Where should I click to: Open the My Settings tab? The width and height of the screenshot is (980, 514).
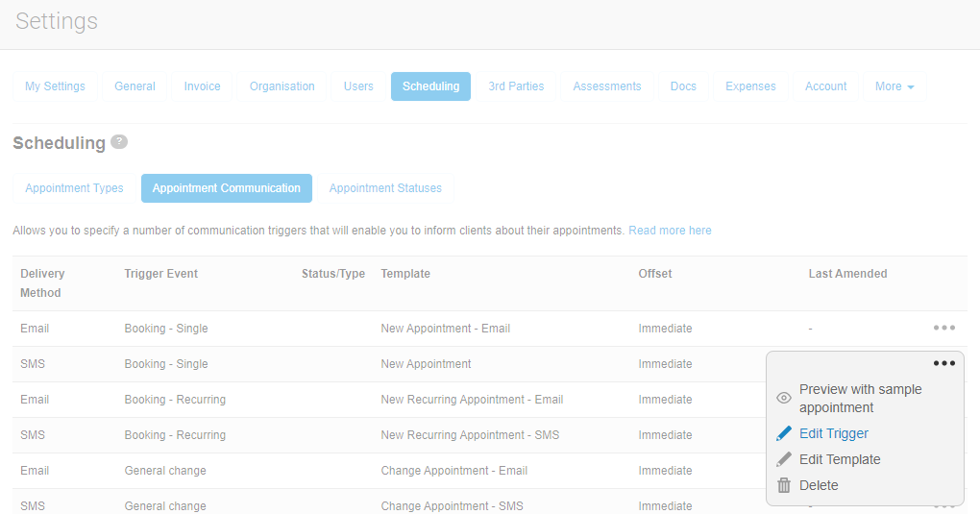[x=55, y=86]
